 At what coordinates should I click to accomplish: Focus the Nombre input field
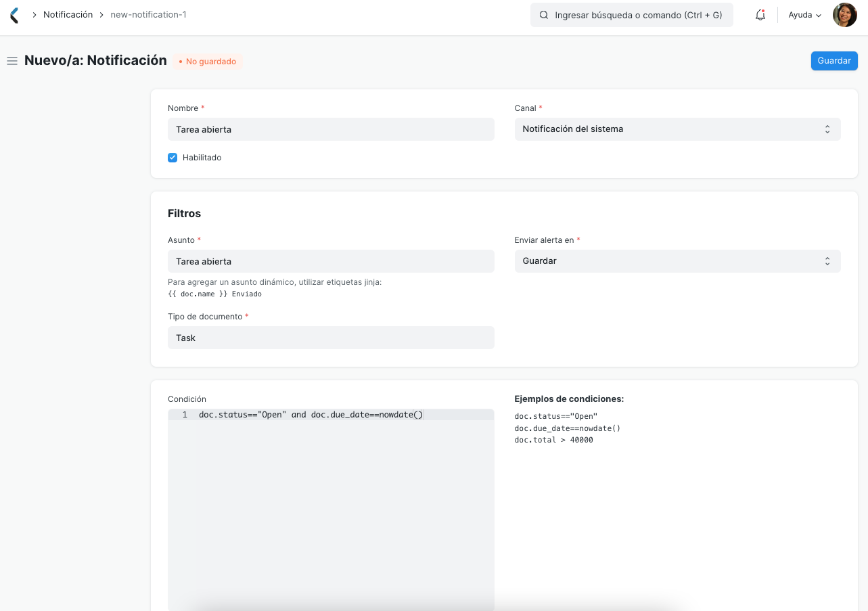click(x=331, y=129)
